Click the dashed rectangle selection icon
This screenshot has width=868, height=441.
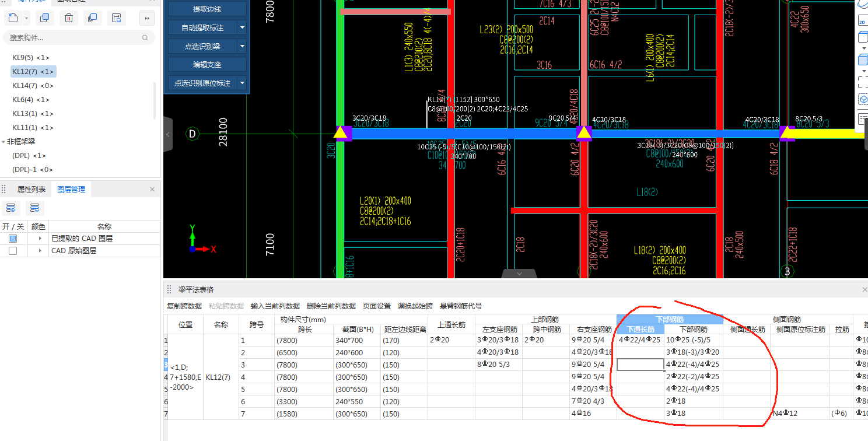click(862, 82)
